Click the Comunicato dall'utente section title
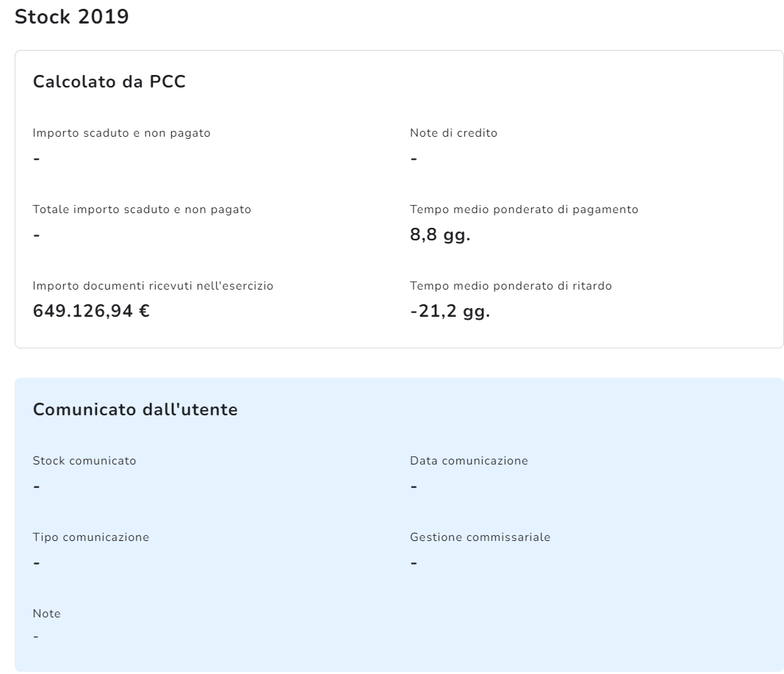 [x=135, y=409]
